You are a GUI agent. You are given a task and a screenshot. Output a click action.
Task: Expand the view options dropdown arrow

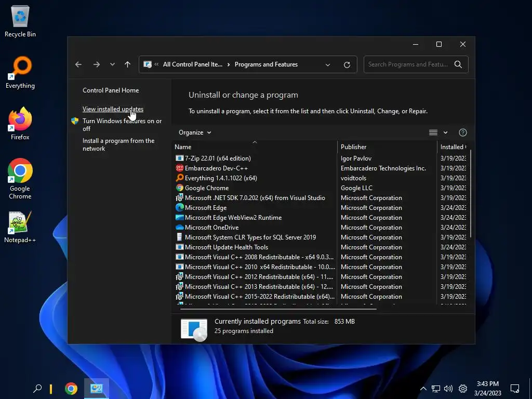(445, 132)
